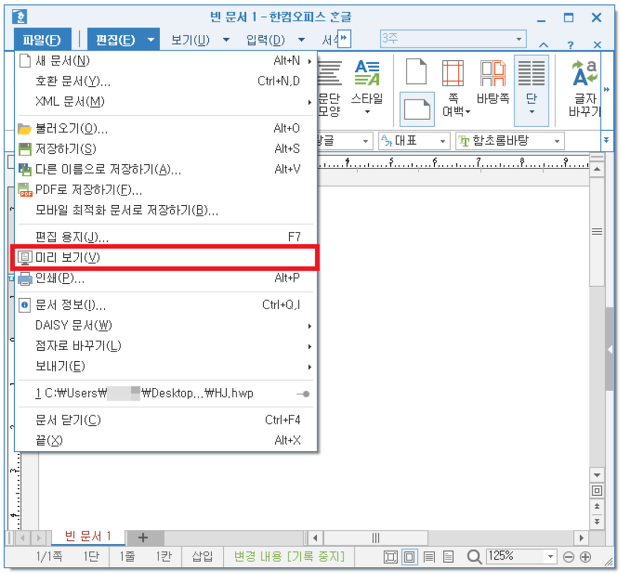Select fit-page view icon in status bar
This screenshot has height=573, width=620.
390,557
